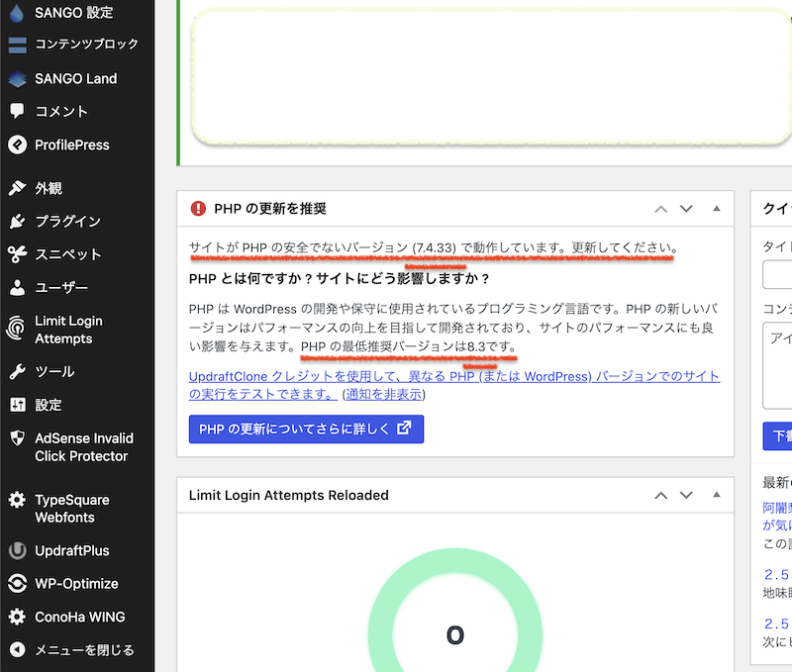The height and width of the screenshot is (672, 792).
Task: Click the WP-Optimize circular arrows icon
Action: click(17, 584)
